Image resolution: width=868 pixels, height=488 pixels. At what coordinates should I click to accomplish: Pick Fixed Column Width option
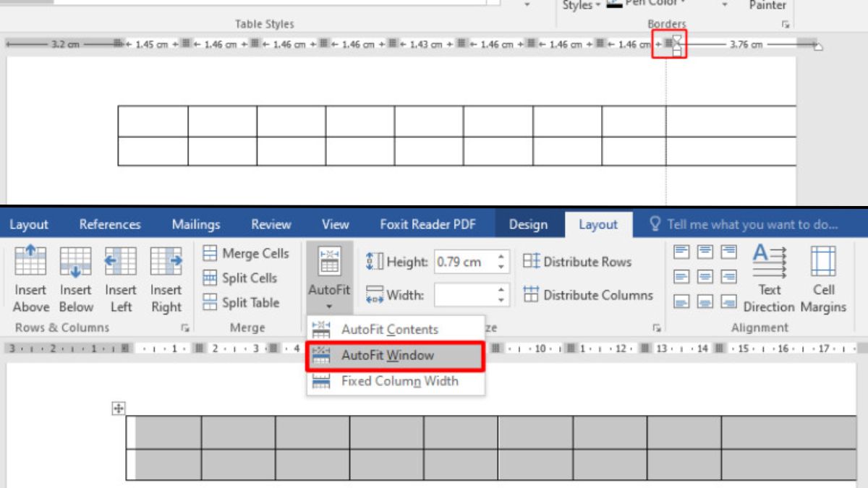pos(399,381)
